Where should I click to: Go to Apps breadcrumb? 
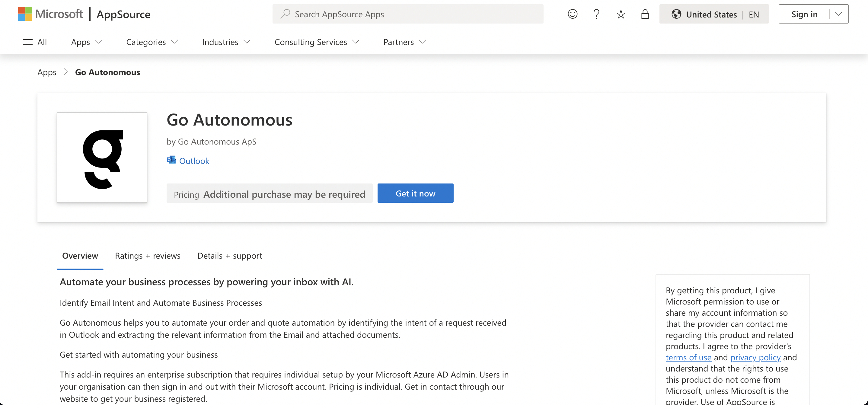pyautogui.click(x=47, y=72)
